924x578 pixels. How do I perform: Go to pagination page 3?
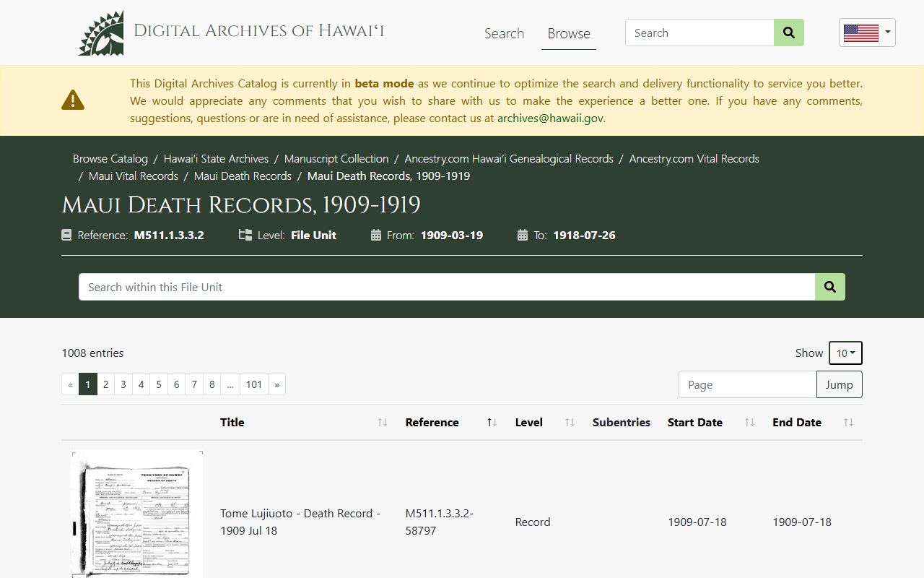pos(123,384)
